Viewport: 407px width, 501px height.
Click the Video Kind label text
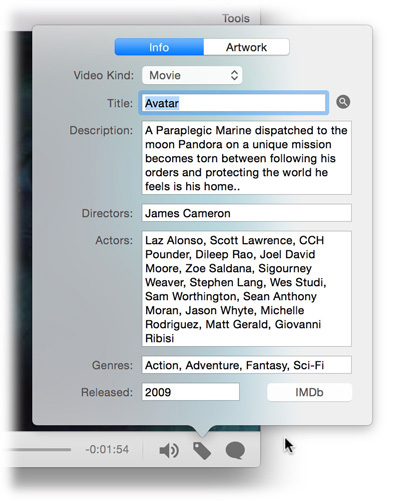[104, 75]
